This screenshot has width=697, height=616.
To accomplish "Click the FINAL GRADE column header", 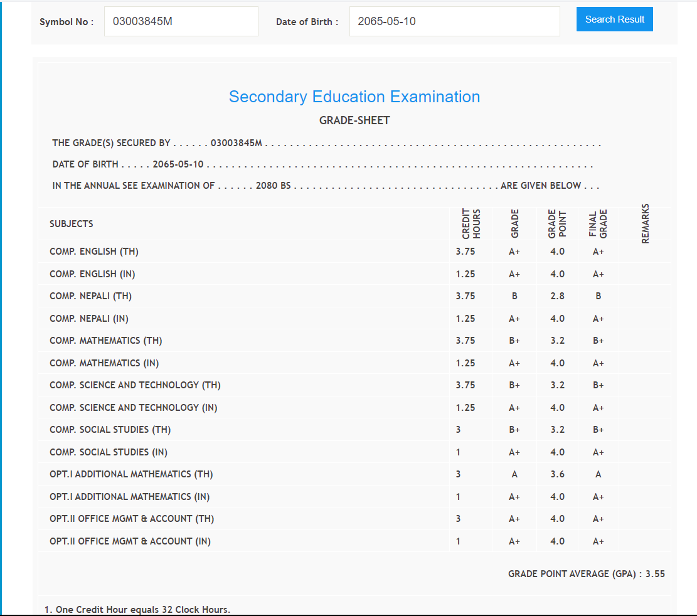I will (598, 224).
